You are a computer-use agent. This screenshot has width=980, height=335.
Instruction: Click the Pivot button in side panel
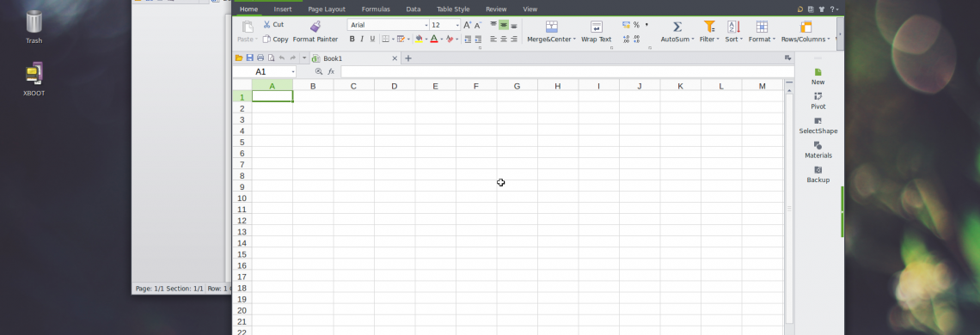pos(818,100)
